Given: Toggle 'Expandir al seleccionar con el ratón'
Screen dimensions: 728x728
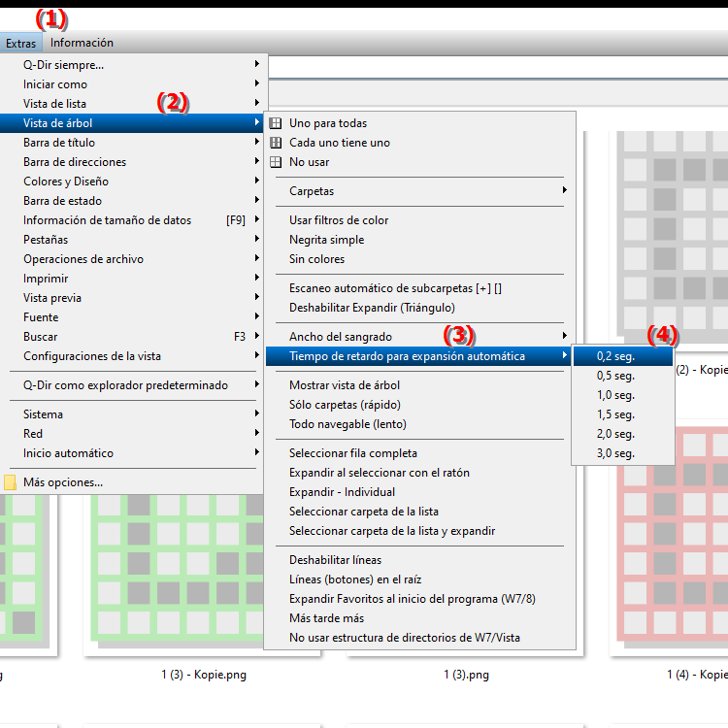Looking at the screenshot, I should click(x=419, y=473).
